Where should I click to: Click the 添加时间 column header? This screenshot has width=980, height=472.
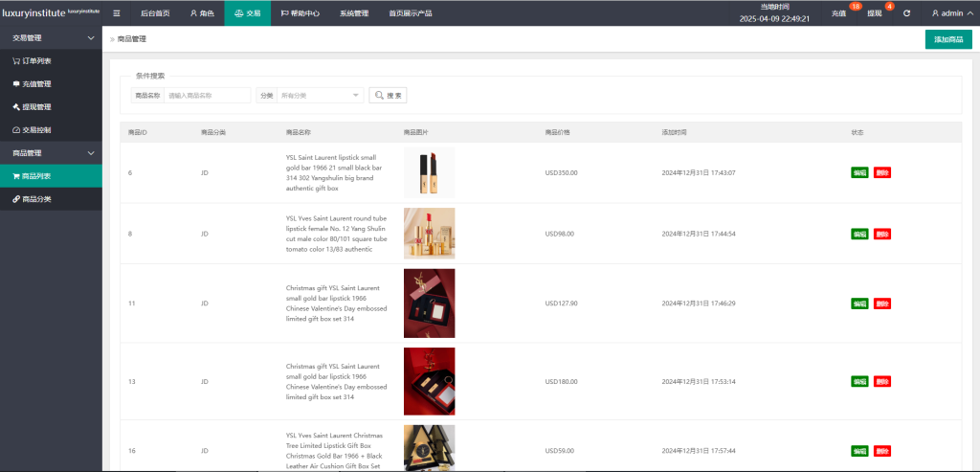[x=675, y=132]
